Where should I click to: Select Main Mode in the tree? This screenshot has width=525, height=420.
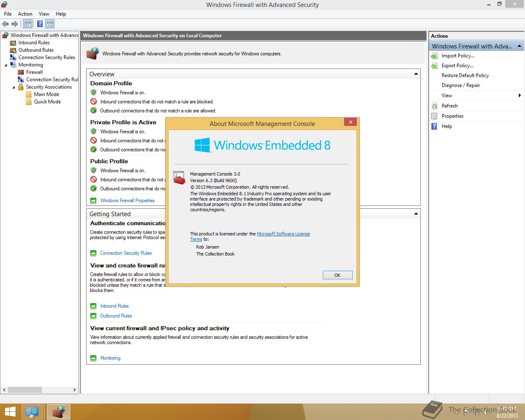(x=46, y=94)
